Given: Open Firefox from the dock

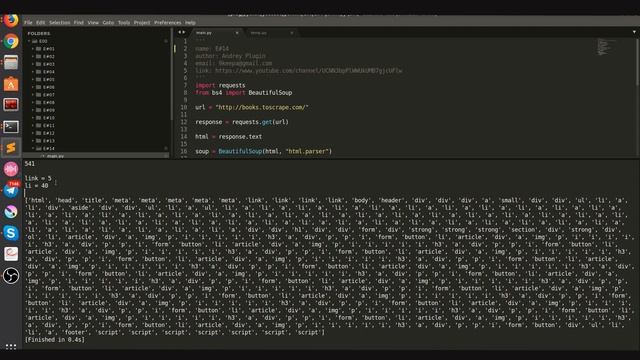Looking at the screenshot, I should pos(11,20).
